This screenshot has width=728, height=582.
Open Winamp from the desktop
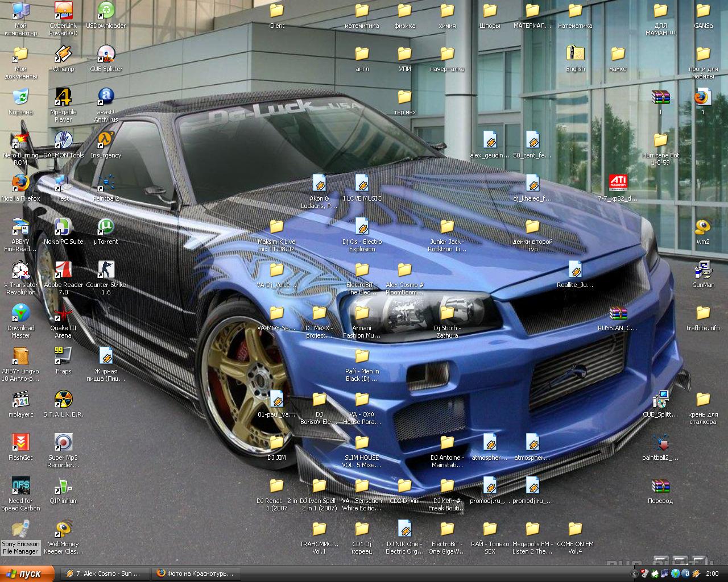point(63,59)
